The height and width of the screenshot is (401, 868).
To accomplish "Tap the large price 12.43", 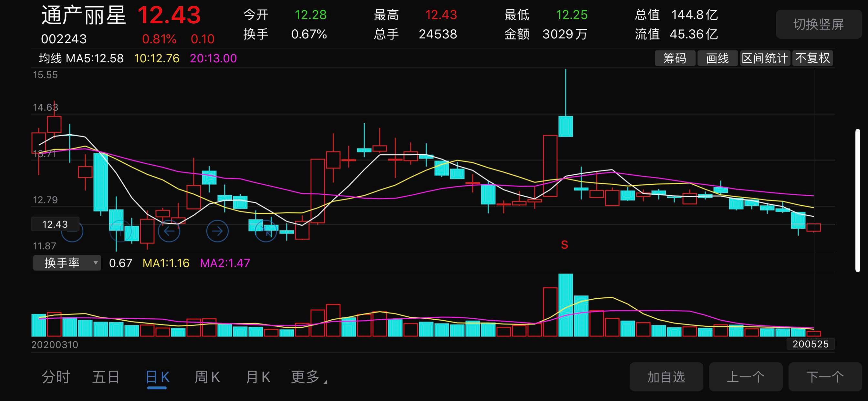I will (169, 15).
